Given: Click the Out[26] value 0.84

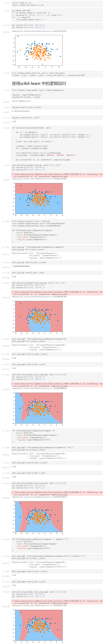Looking at the screenshot, I should (14, 575).
